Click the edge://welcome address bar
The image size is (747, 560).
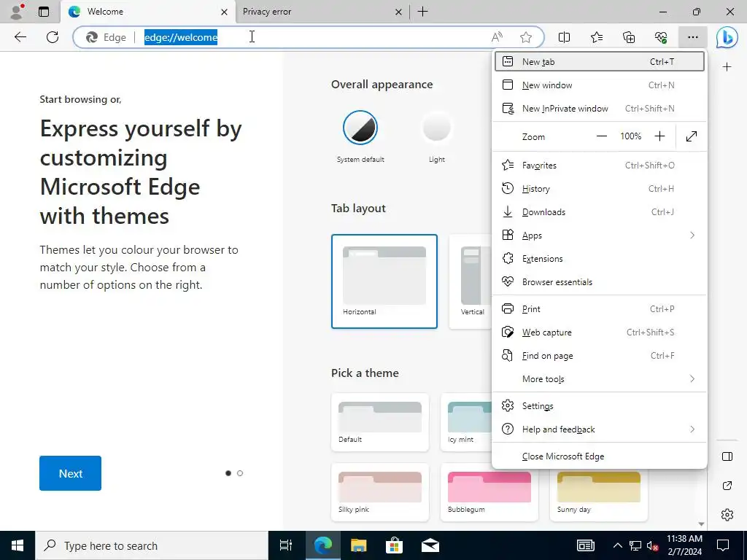pos(309,37)
